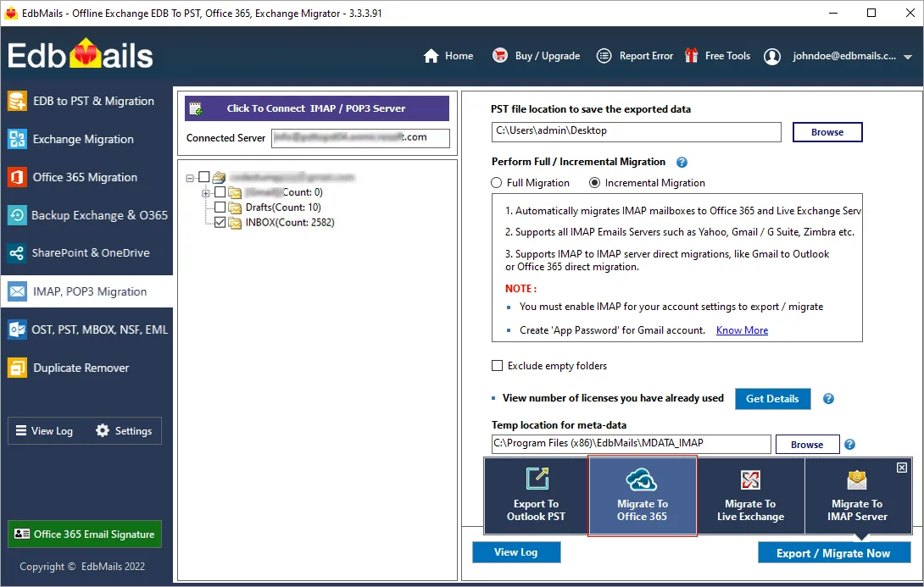Click the Know More link
Screen dimensions: 924x587
[x=742, y=329]
